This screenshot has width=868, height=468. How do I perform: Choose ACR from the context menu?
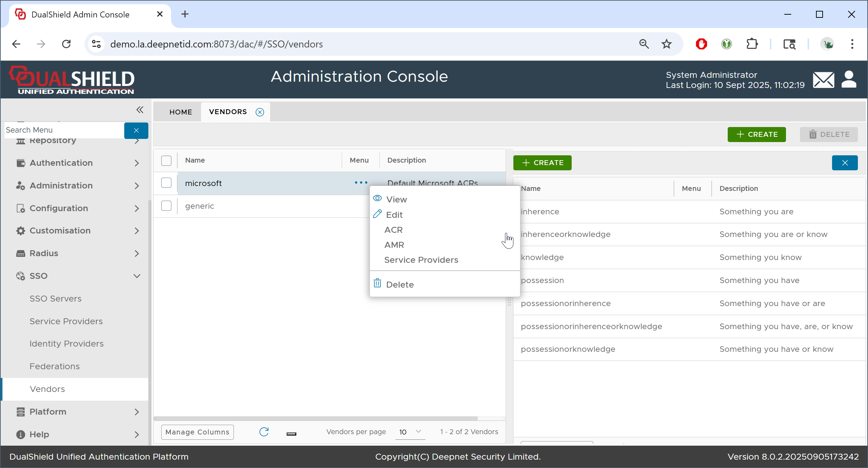(393, 230)
